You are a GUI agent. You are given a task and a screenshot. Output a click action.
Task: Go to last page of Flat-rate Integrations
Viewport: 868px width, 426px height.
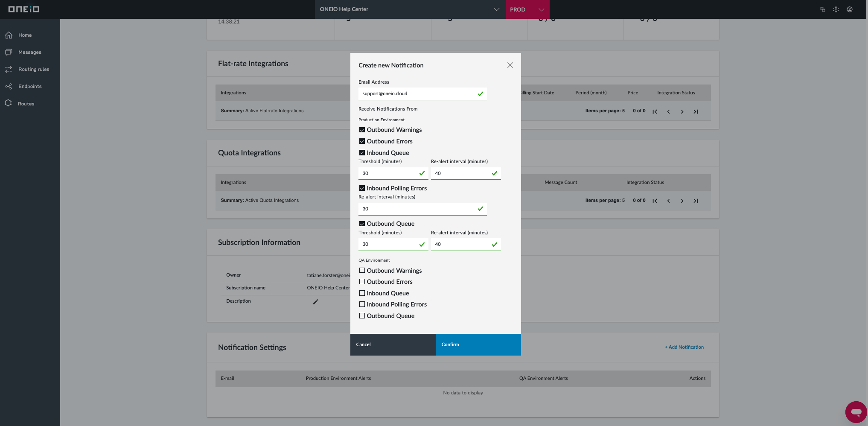[696, 112]
